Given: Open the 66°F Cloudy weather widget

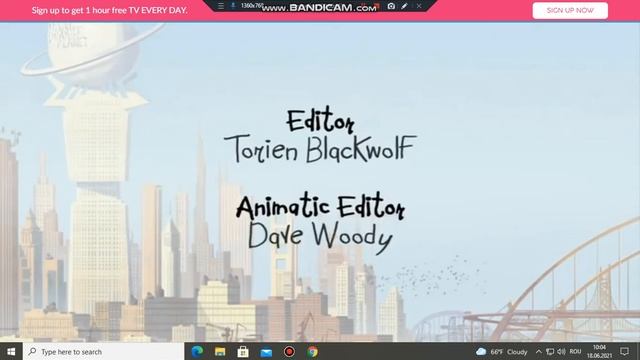Looking at the screenshot, I should (502, 351).
